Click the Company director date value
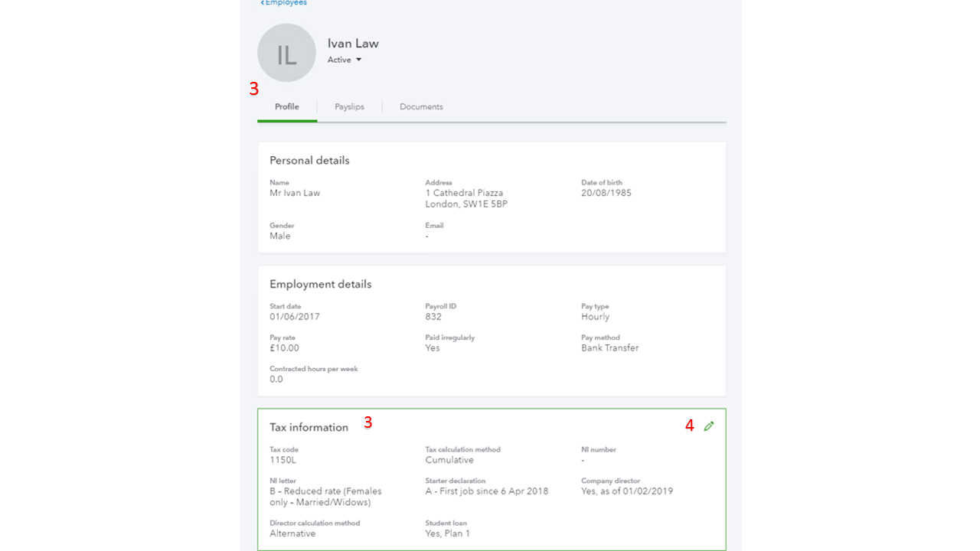Image resolution: width=980 pixels, height=551 pixels. [628, 491]
